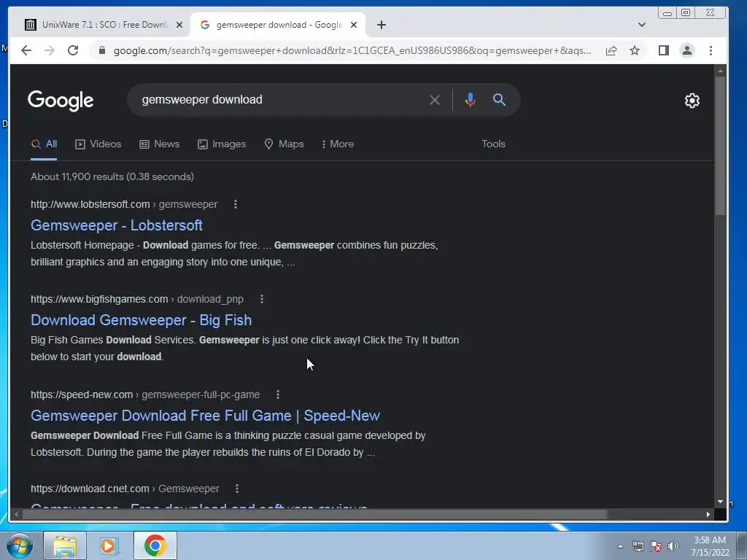
Task: Click the speed-new.com URL breadcrumb
Action: [x=145, y=394]
